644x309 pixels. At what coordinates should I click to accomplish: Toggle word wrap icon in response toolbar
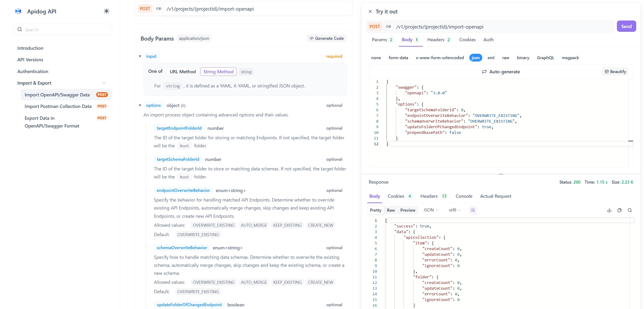pos(473,210)
